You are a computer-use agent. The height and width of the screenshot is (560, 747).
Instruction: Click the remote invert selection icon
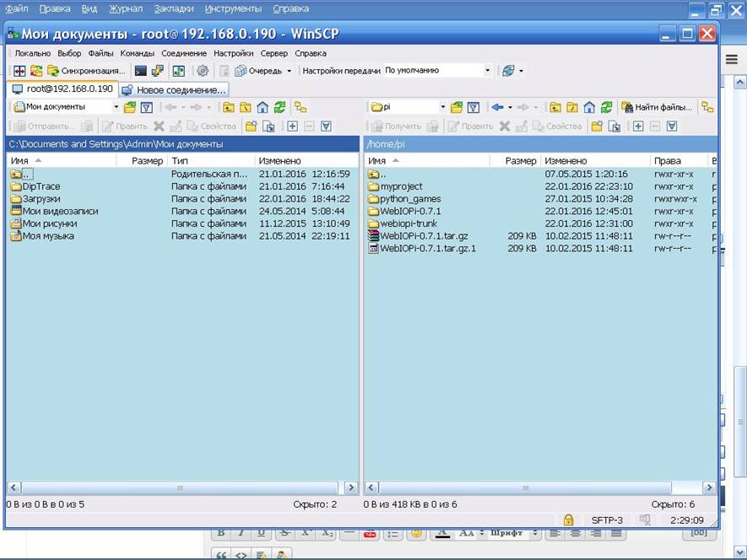[x=672, y=127]
